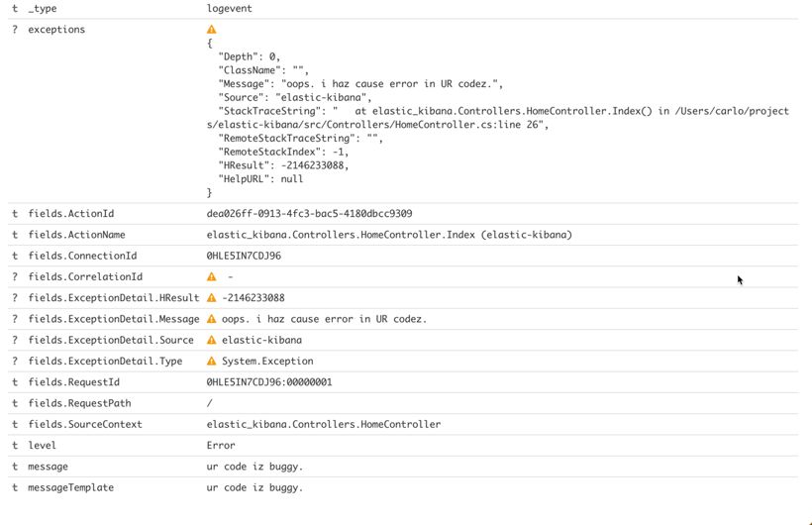Screen dimensions: 812x525
Task: Click warning icon beside elastic-kibana source value
Action: pos(211,341)
